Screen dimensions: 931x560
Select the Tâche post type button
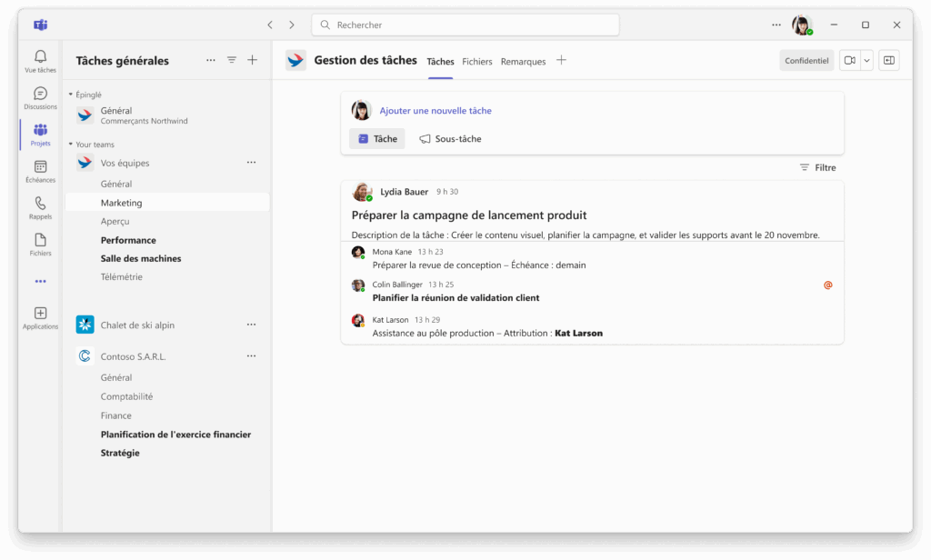click(377, 139)
